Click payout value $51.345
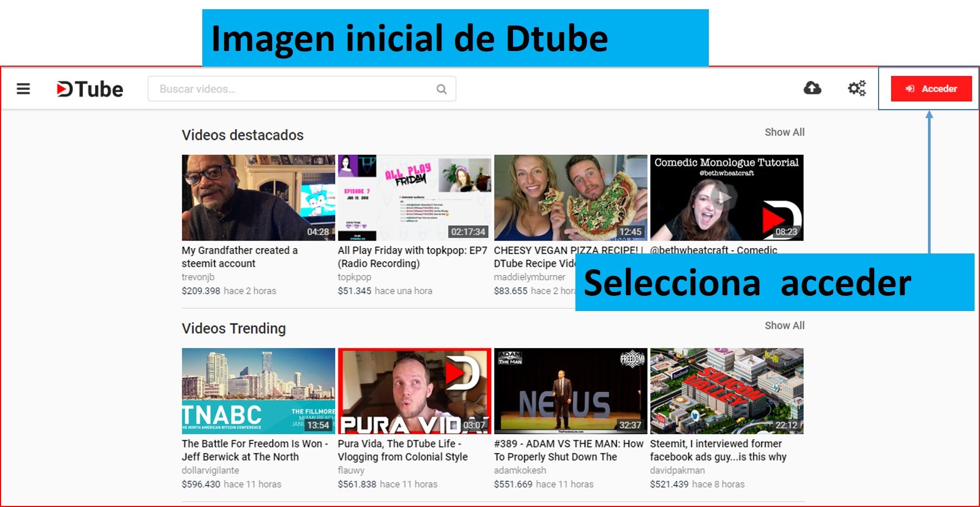 pos(355,291)
